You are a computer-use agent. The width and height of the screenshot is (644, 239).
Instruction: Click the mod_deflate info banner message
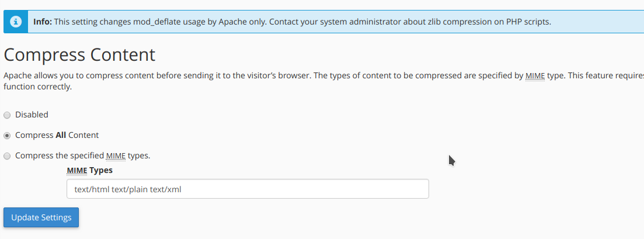(x=292, y=22)
